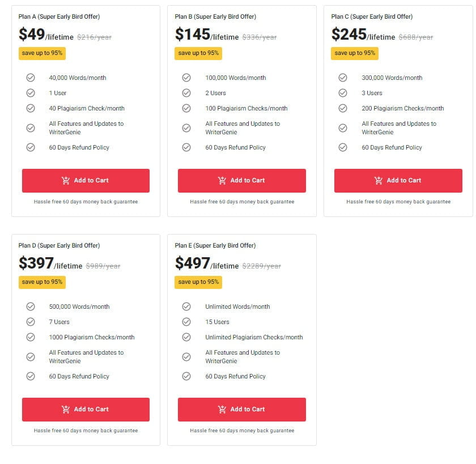Image resolution: width=476 pixels, height=464 pixels.
Task: Add Plan C $245 lifetime to cart
Action: [x=398, y=181]
